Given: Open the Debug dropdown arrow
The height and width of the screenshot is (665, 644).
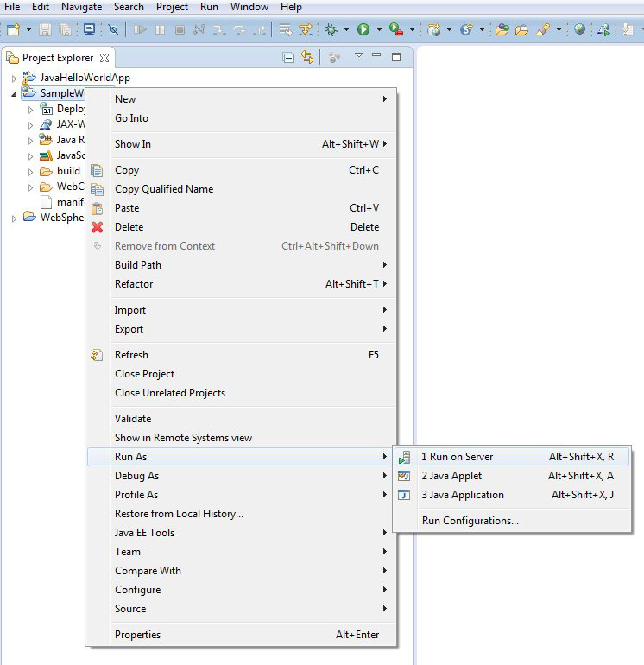Looking at the screenshot, I should 346,29.
